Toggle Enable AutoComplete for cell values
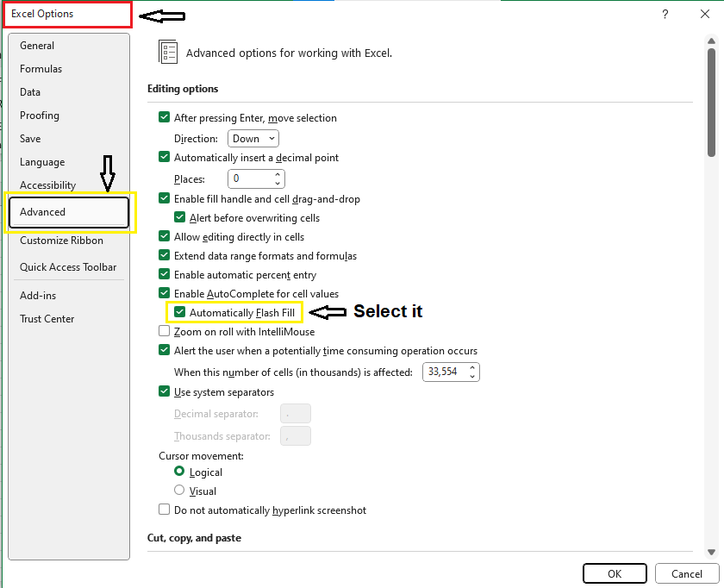The width and height of the screenshot is (724, 588). [x=164, y=293]
